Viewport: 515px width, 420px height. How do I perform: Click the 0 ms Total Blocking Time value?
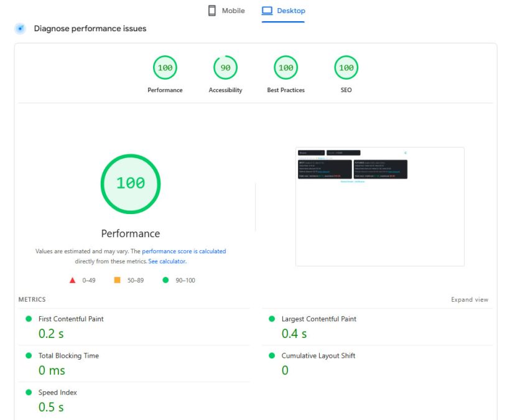pos(52,370)
